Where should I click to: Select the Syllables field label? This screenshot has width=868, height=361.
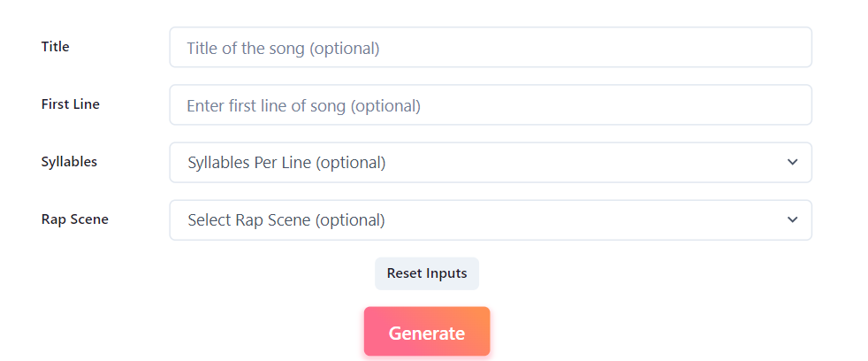pyautogui.click(x=69, y=162)
